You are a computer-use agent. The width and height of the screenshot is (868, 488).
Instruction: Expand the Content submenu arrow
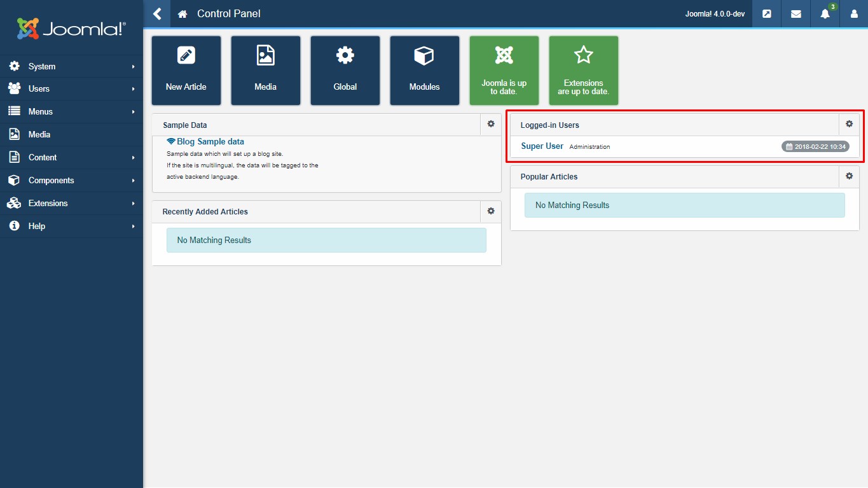[134, 158]
